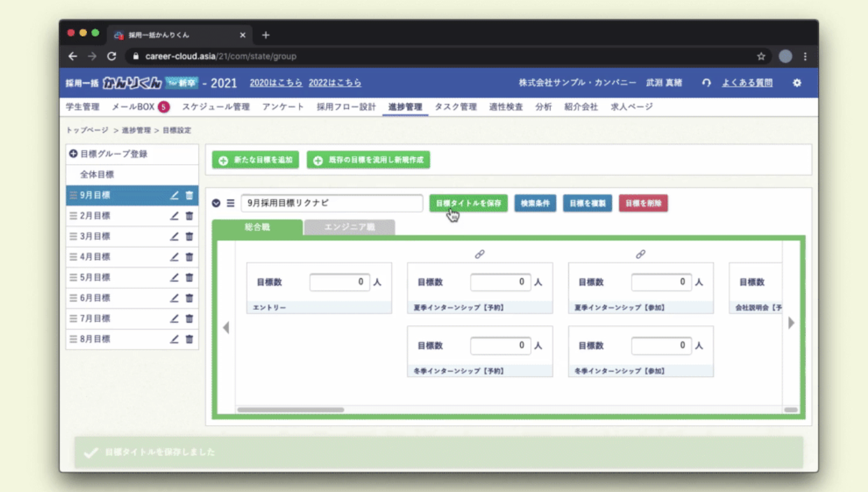Open the settings gear in header
The width and height of the screenshot is (868, 492).
(797, 82)
